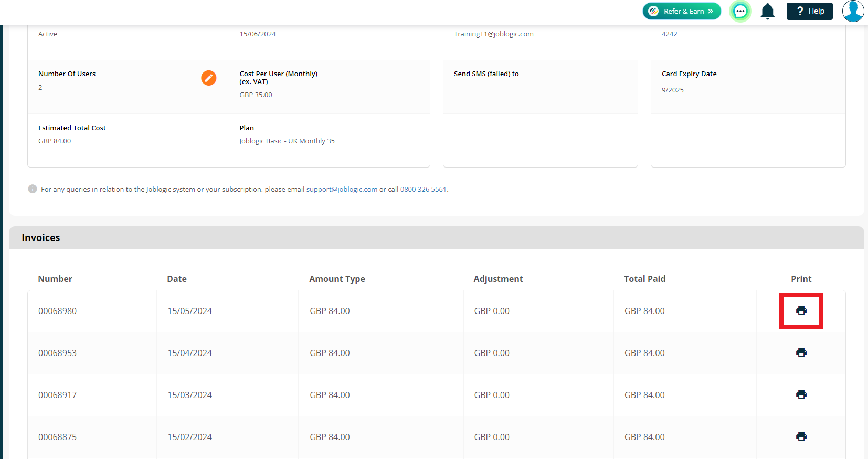Call the 0800 326 5561 link
Image resolution: width=868 pixels, height=459 pixels.
click(424, 189)
